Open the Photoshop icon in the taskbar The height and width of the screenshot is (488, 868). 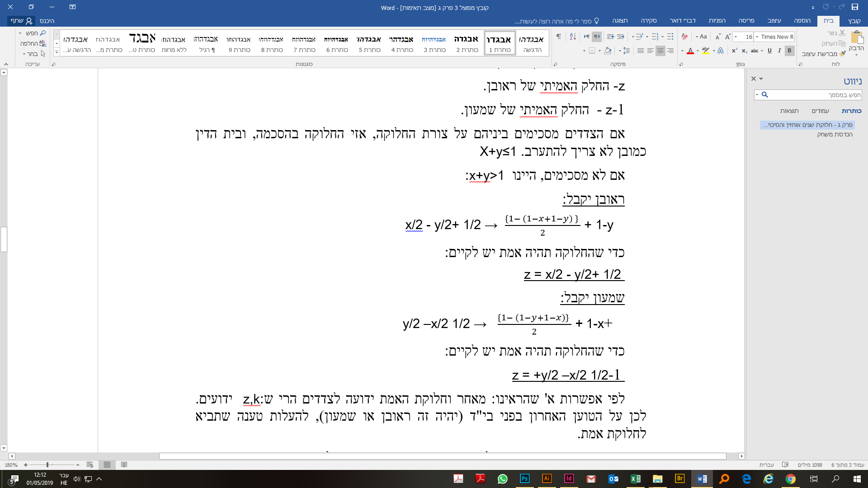(x=525, y=479)
